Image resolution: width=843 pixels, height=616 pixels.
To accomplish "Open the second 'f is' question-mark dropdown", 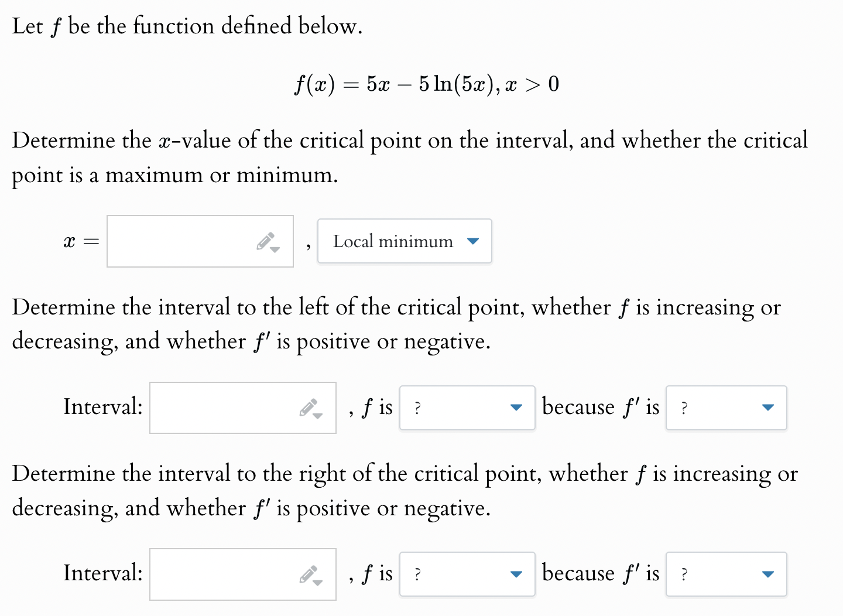I will (x=467, y=574).
